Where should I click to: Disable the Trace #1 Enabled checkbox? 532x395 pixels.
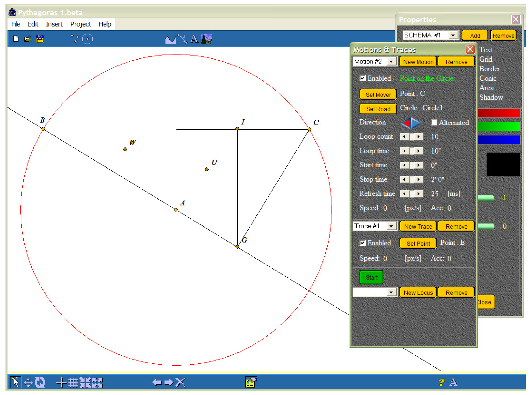pyautogui.click(x=363, y=243)
